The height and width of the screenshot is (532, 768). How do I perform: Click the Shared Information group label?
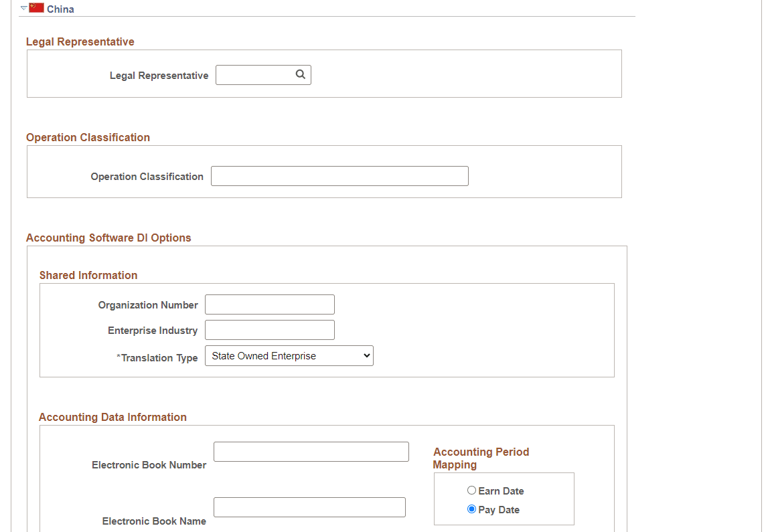click(89, 275)
